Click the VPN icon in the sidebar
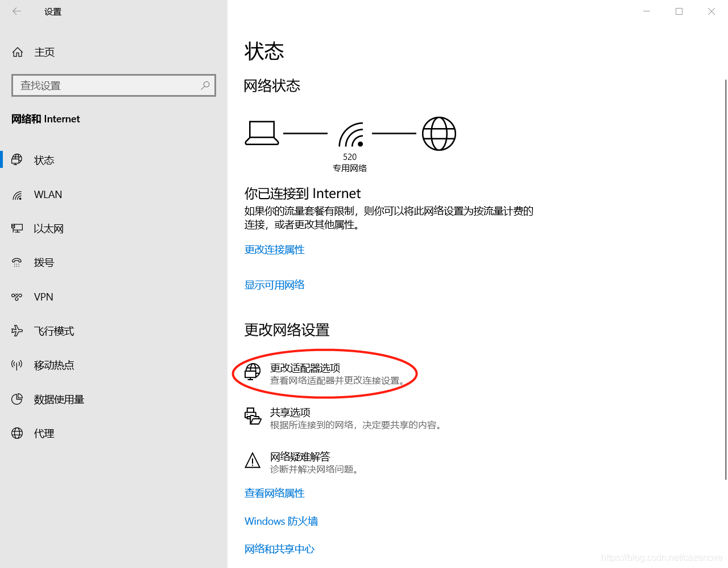Viewport: 728px width, 568px height. 17,297
